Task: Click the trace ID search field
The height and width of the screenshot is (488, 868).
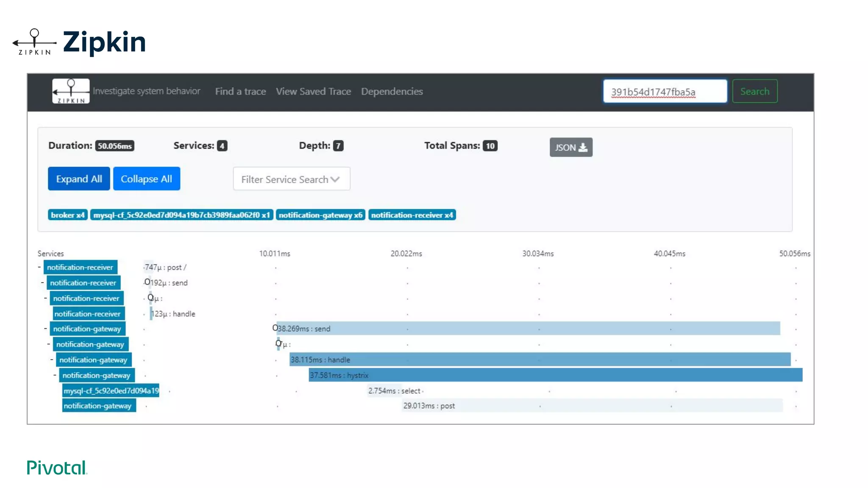Action: [x=665, y=91]
